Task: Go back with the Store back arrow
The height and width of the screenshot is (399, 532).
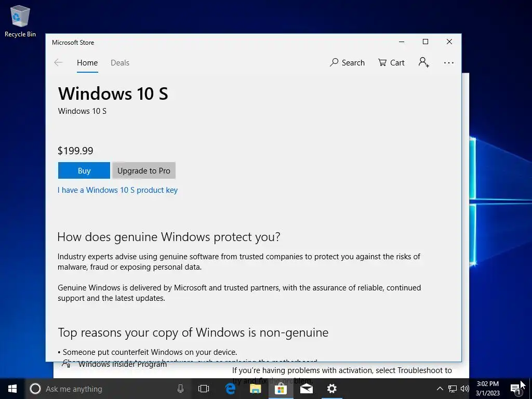Action: click(x=58, y=63)
